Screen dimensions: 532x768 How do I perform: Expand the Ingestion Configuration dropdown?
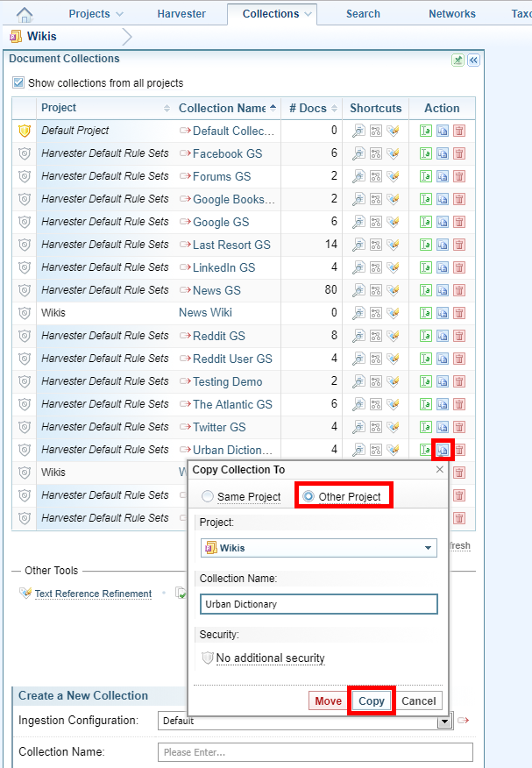445,721
